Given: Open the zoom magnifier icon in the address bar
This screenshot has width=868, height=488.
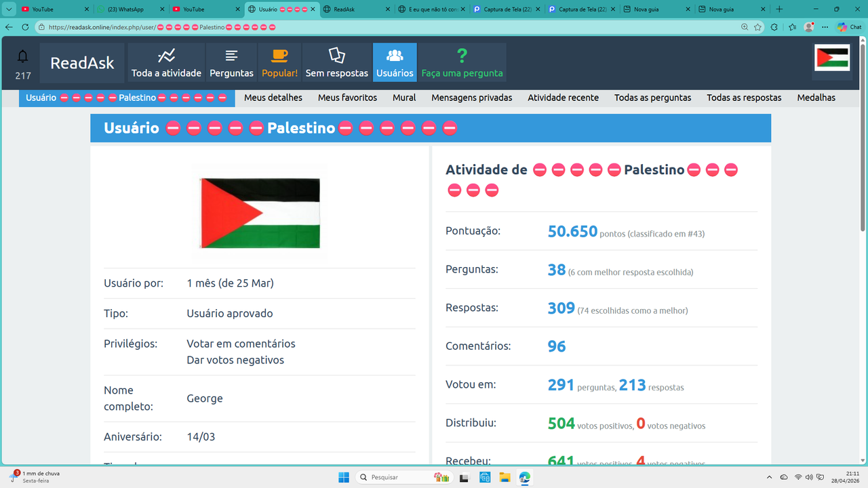Looking at the screenshot, I should point(745,27).
